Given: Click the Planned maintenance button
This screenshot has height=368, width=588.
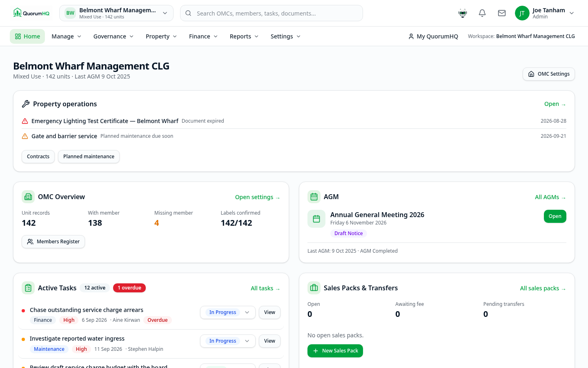Looking at the screenshot, I should point(89,157).
